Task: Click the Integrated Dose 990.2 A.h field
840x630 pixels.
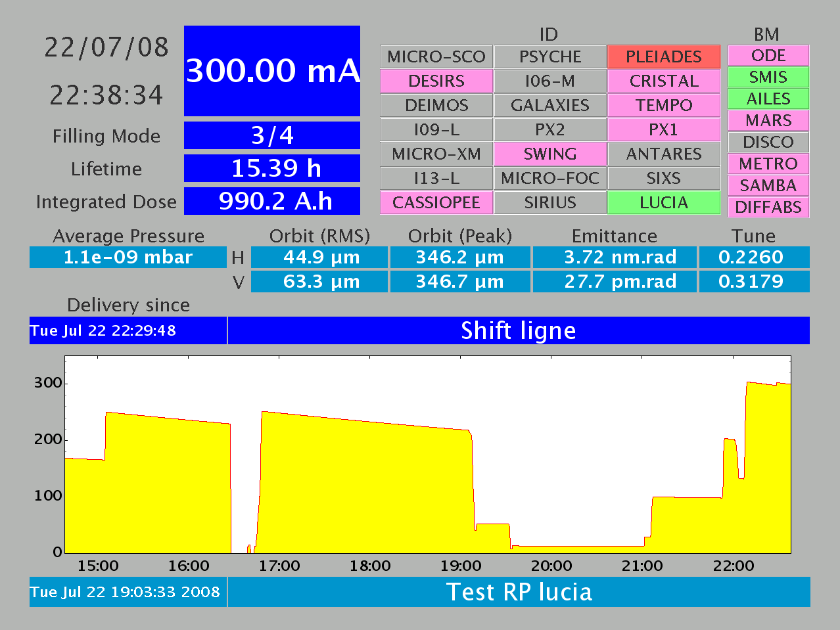Action: [x=272, y=201]
